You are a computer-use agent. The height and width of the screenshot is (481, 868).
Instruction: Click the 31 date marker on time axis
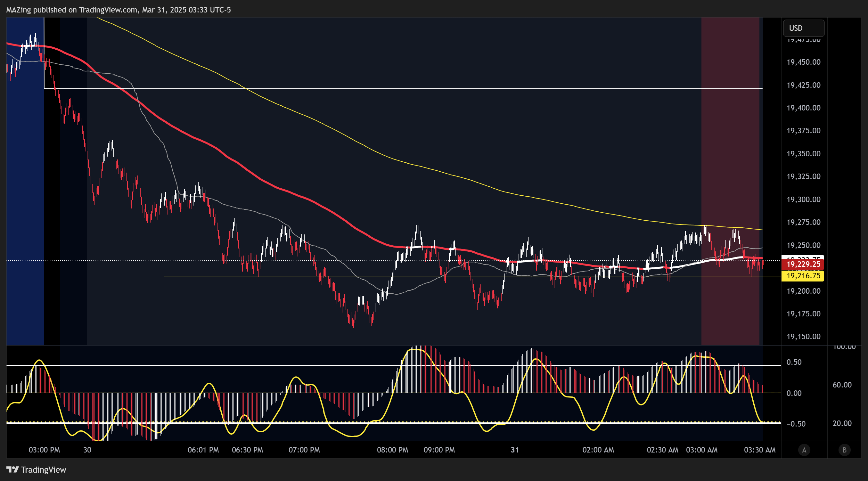pos(514,450)
